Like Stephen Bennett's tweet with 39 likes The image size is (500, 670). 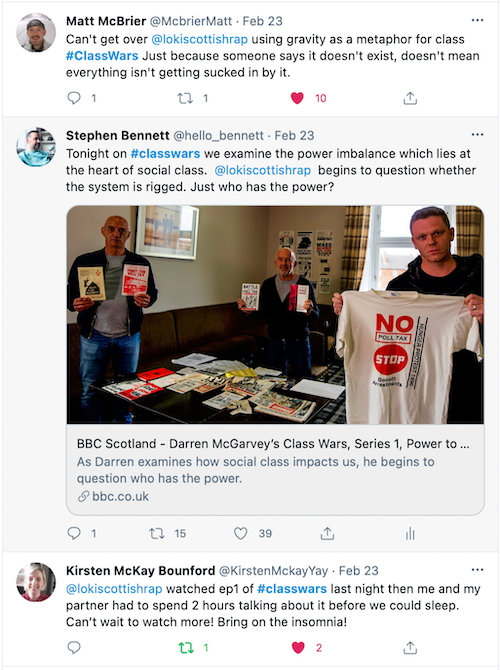click(x=241, y=533)
